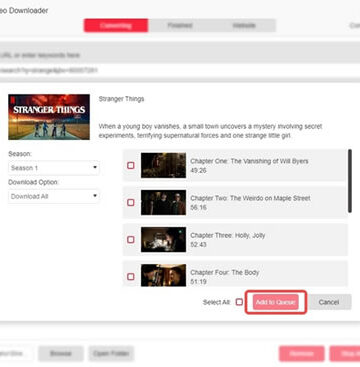
Task: Click the Remove button
Action: coord(302,353)
